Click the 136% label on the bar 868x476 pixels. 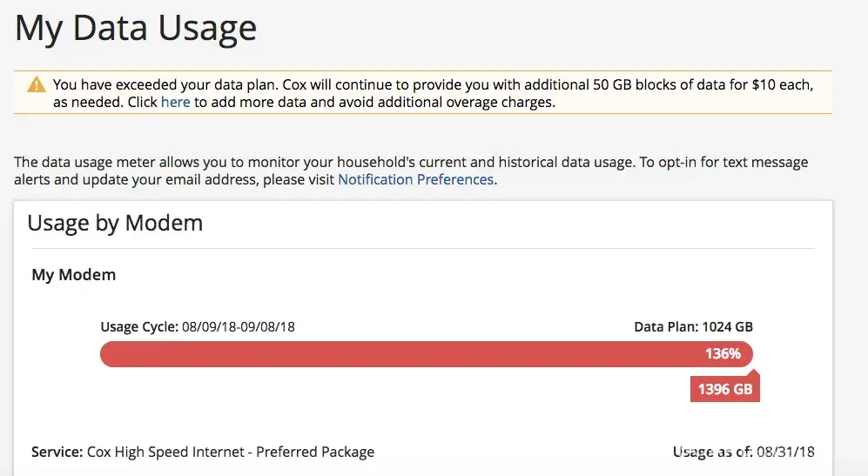pyautogui.click(x=723, y=354)
